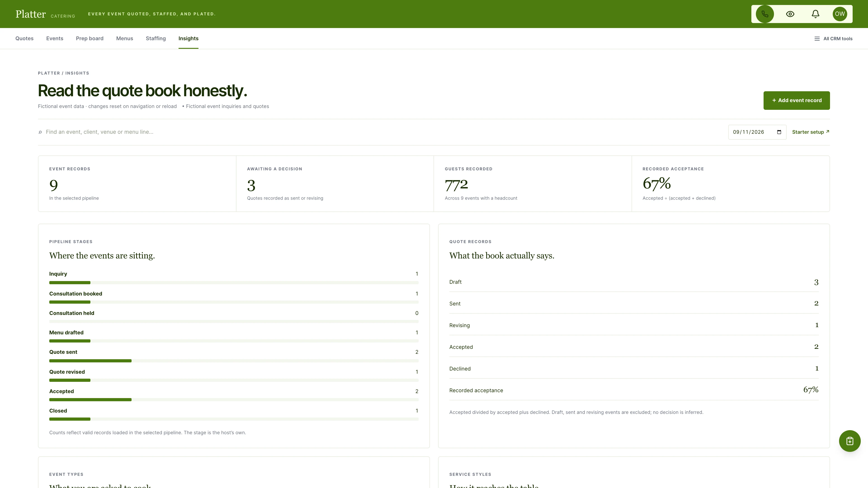868x488 pixels.
Task: Open the Quotes tab
Action: [24, 38]
